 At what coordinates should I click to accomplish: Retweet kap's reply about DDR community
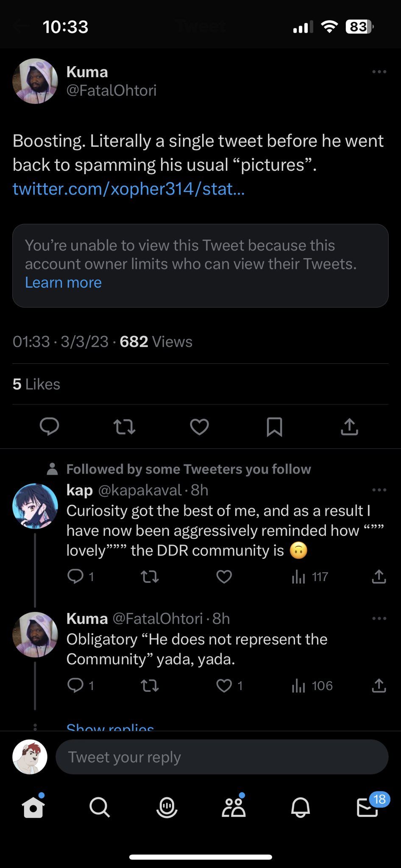150,576
